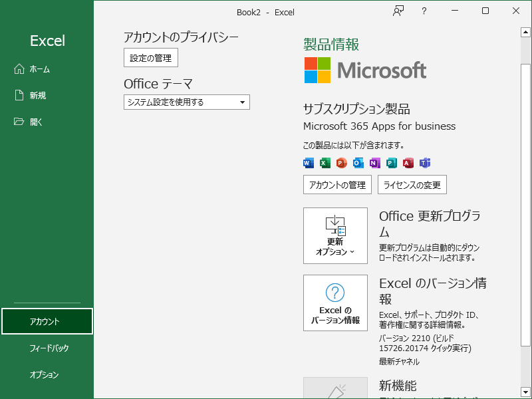
Task: Select the アカウント tab
Action: click(x=47, y=321)
